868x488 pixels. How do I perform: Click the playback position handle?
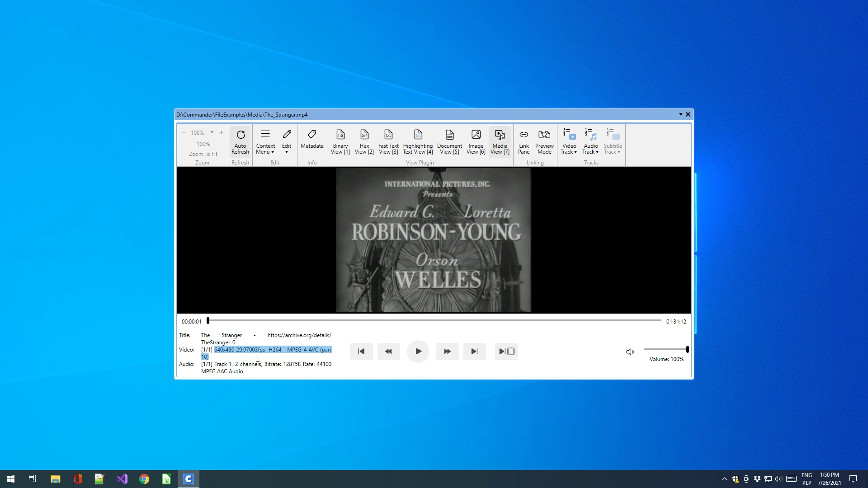coord(208,320)
